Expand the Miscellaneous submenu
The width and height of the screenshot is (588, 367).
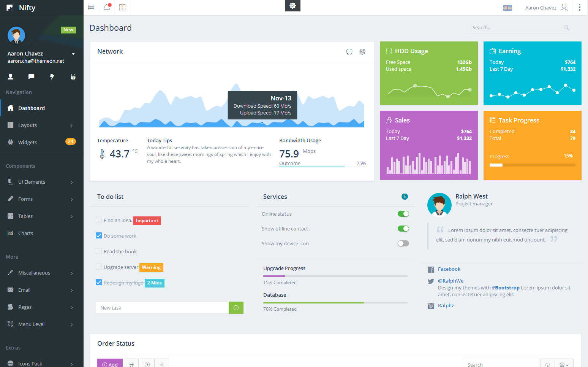pyautogui.click(x=42, y=273)
